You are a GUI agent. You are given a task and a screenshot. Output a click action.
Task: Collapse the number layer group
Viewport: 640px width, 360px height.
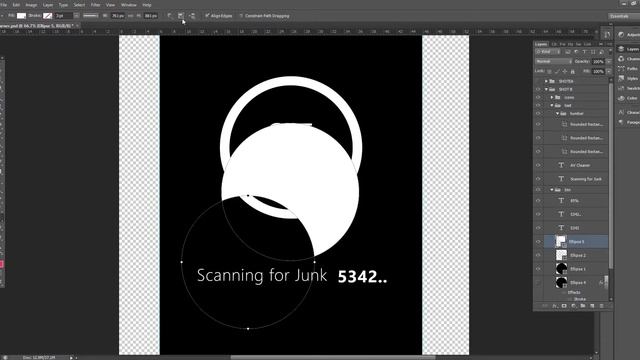click(558, 113)
